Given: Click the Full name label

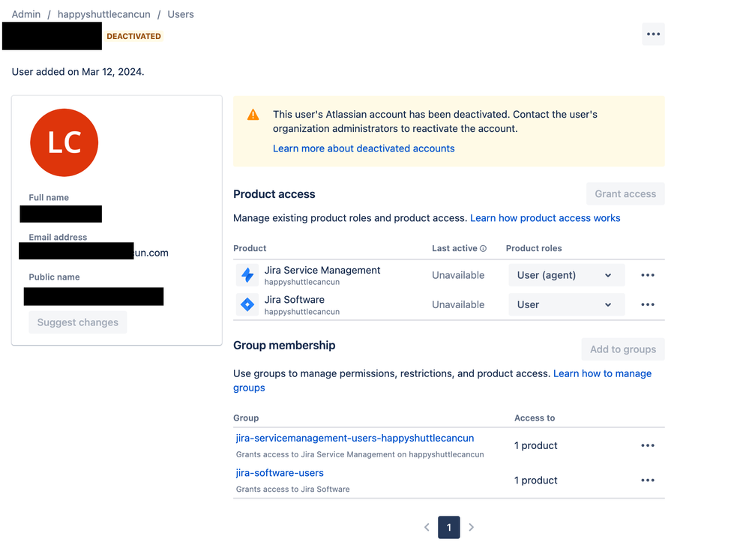Looking at the screenshot, I should tap(49, 197).
